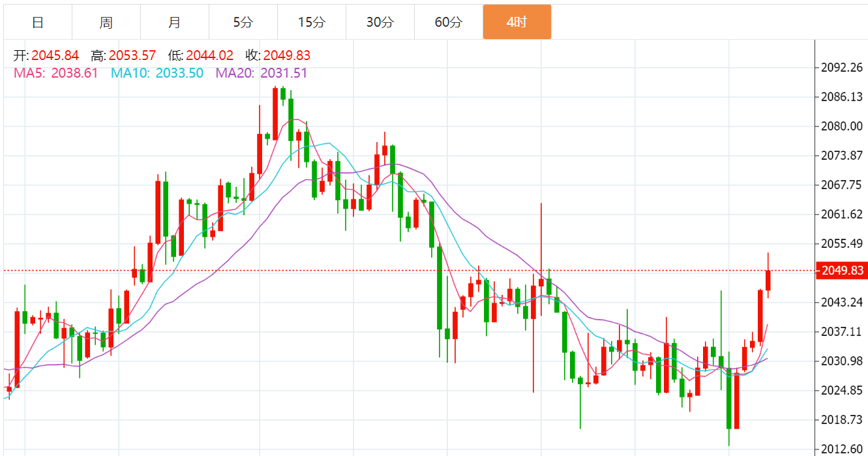Select the 15分 timeframe tab

pyautogui.click(x=312, y=22)
